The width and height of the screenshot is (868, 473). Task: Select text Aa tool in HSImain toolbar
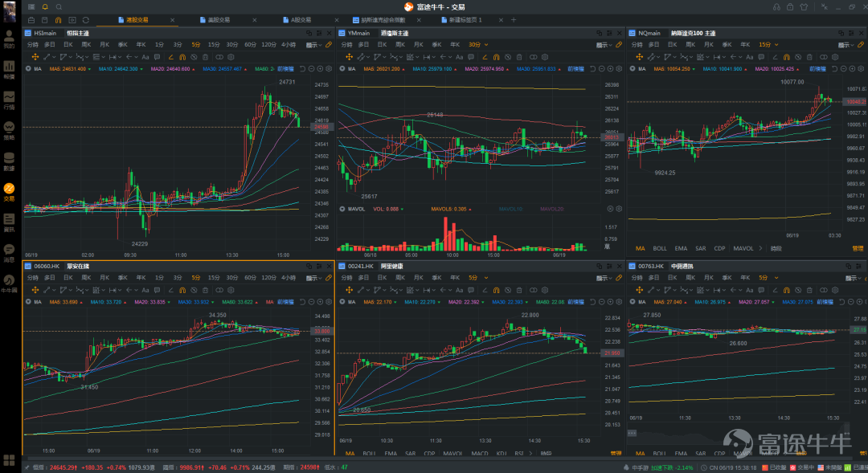pos(145,57)
